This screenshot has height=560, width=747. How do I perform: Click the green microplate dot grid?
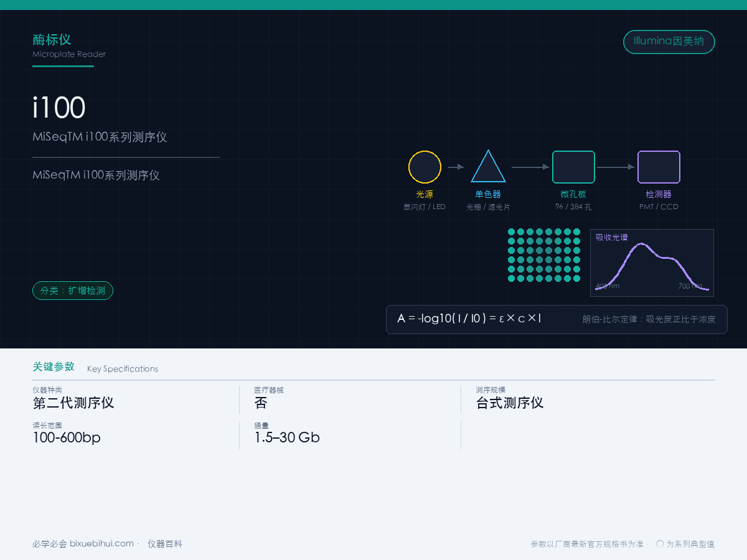[x=544, y=255]
